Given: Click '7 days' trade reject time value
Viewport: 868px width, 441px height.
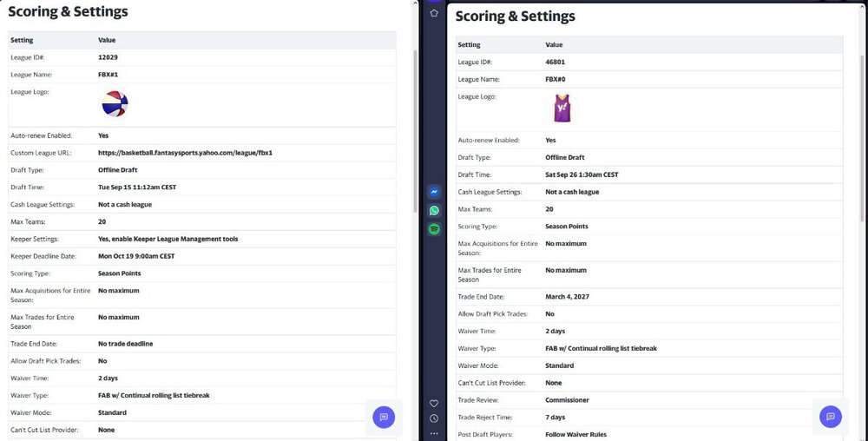Looking at the screenshot, I should pos(556,418).
